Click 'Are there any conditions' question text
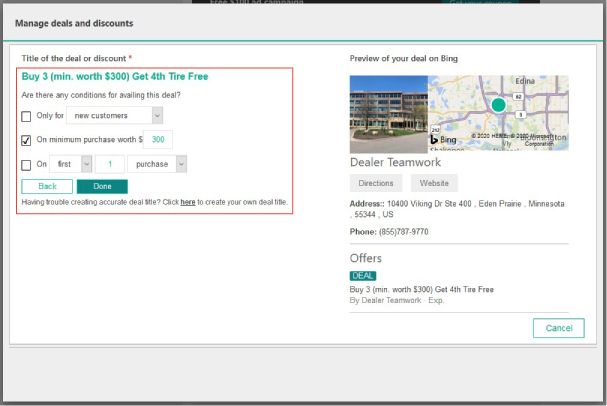 click(101, 95)
